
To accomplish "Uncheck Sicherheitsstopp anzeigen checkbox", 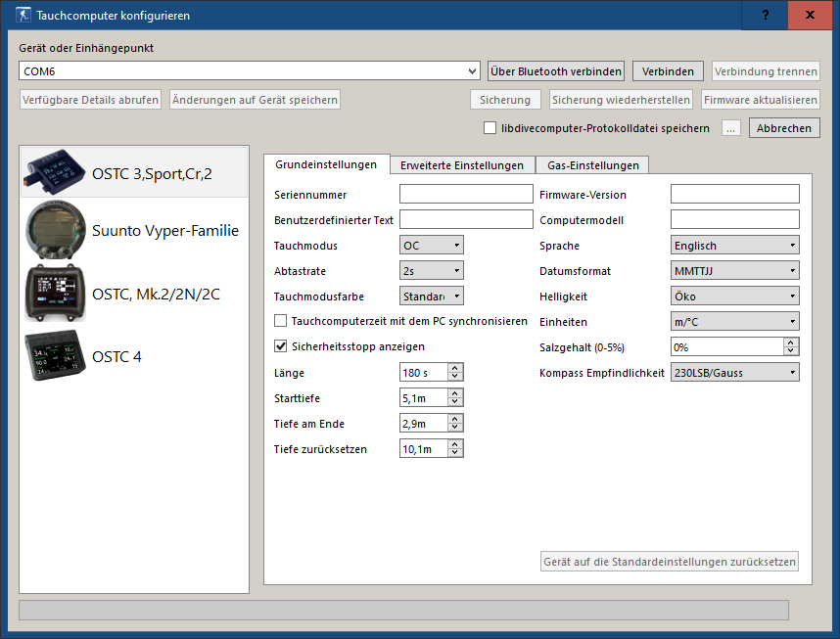I will pyautogui.click(x=281, y=346).
